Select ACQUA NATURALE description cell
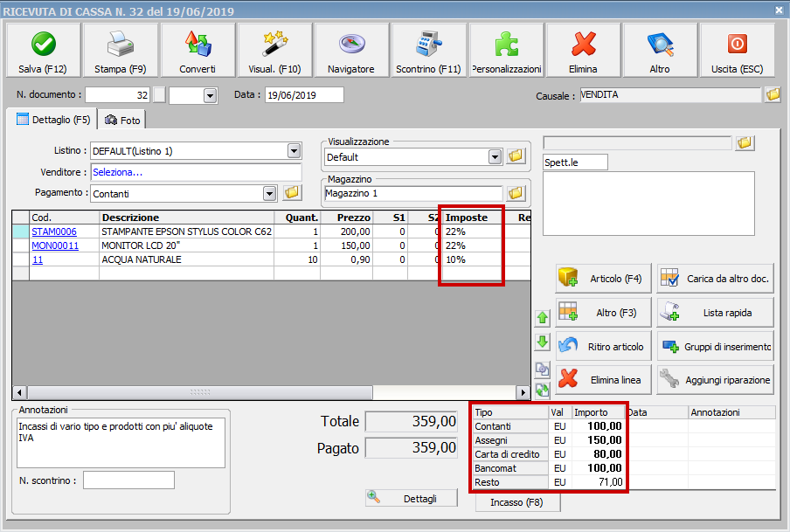This screenshot has height=532, width=790. tap(186, 260)
